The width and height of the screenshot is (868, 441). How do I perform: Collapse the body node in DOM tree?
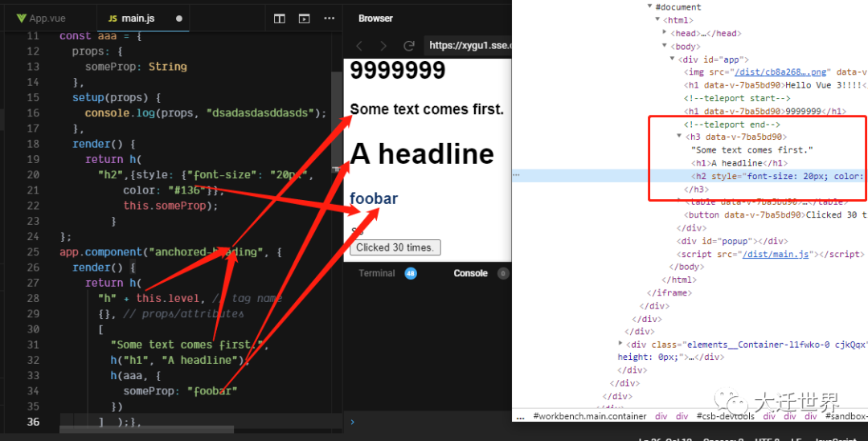(665, 45)
